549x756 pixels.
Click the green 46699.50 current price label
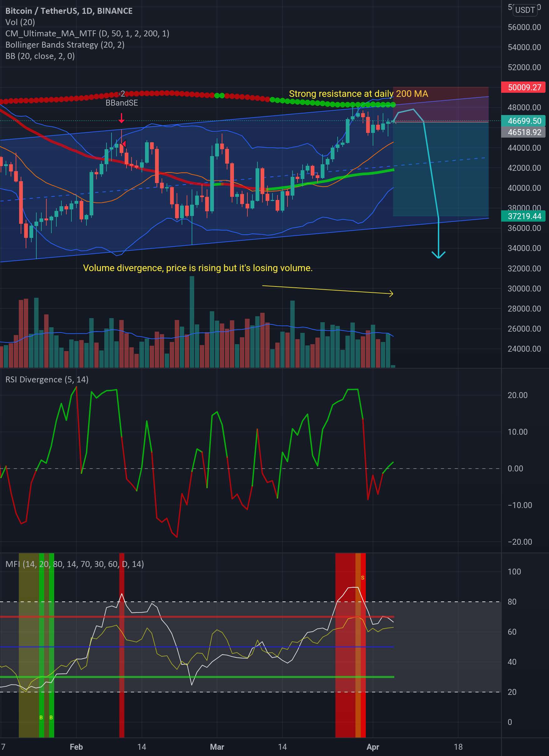[523, 121]
